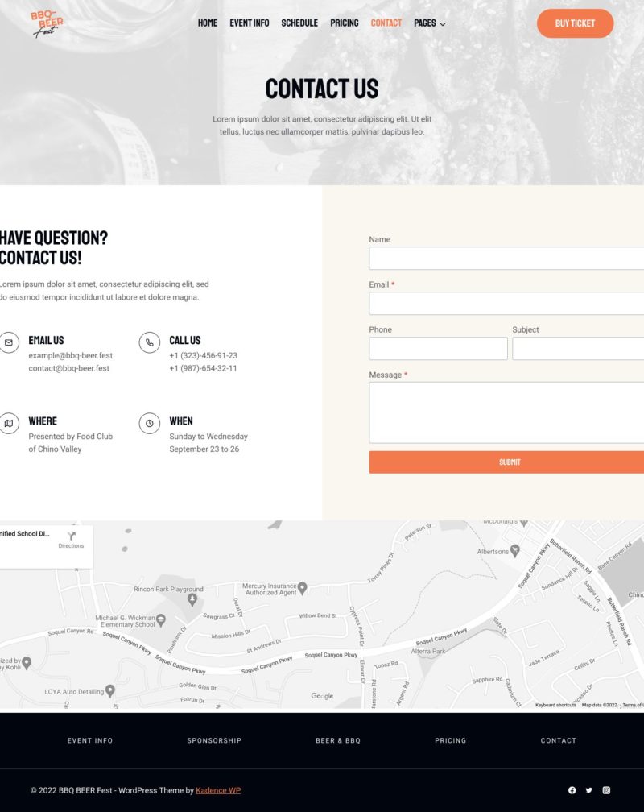Follow the Kadence WP link
The height and width of the screenshot is (812, 644).
click(x=218, y=790)
